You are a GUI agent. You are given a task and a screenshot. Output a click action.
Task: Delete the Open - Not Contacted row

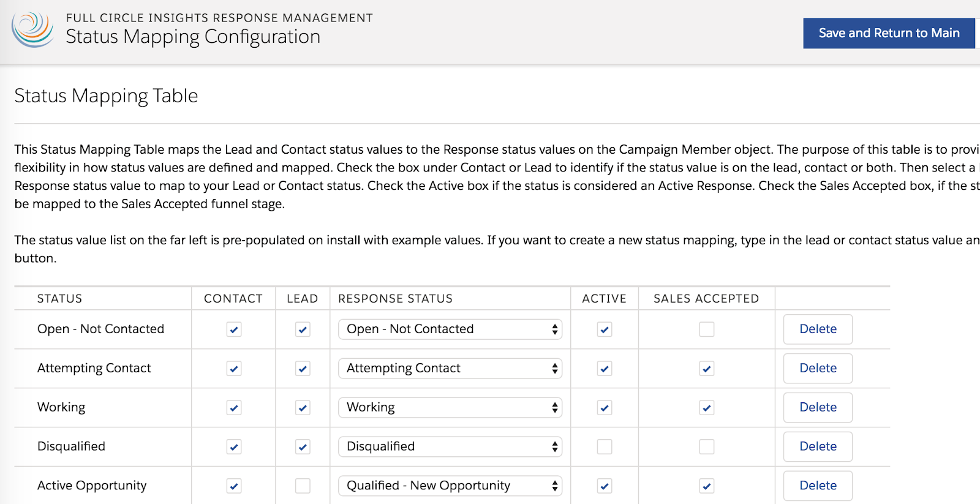(818, 329)
